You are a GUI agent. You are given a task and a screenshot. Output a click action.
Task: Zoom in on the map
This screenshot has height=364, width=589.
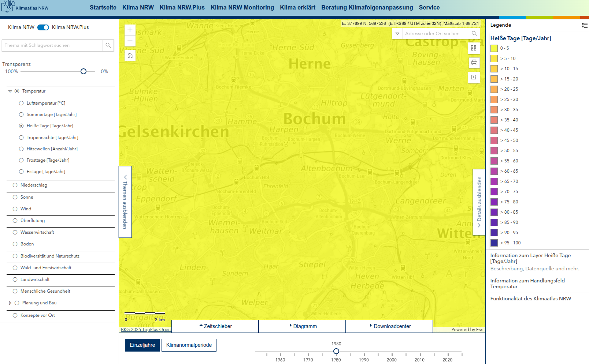tap(130, 30)
